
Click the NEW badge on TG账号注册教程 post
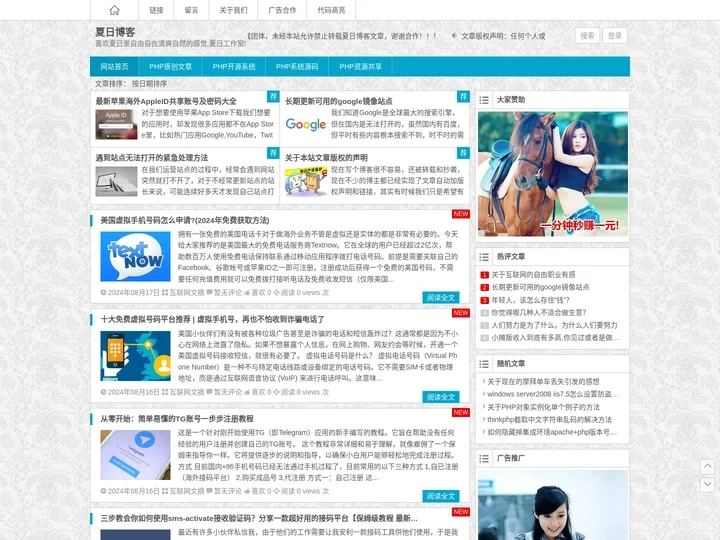tap(461, 412)
